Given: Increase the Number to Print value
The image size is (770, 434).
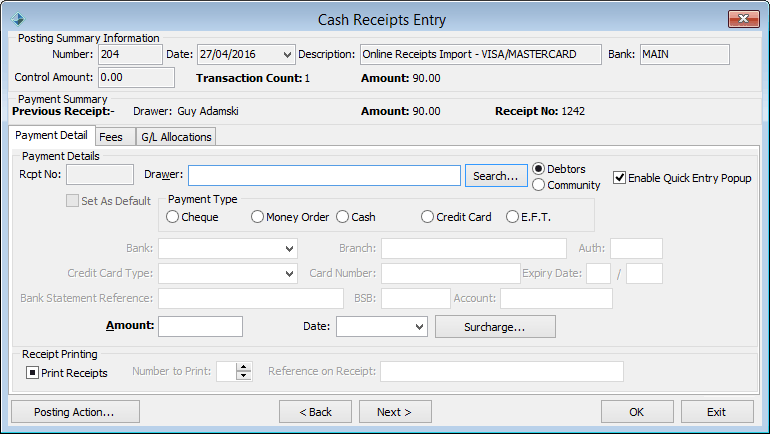Looking at the screenshot, I should point(244,367).
